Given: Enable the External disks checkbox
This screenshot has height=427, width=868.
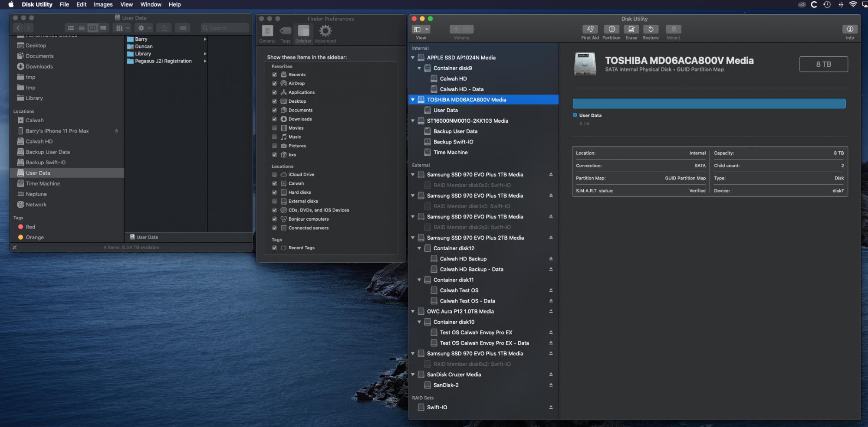Looking at the screenshot, I should coord(274,201).
